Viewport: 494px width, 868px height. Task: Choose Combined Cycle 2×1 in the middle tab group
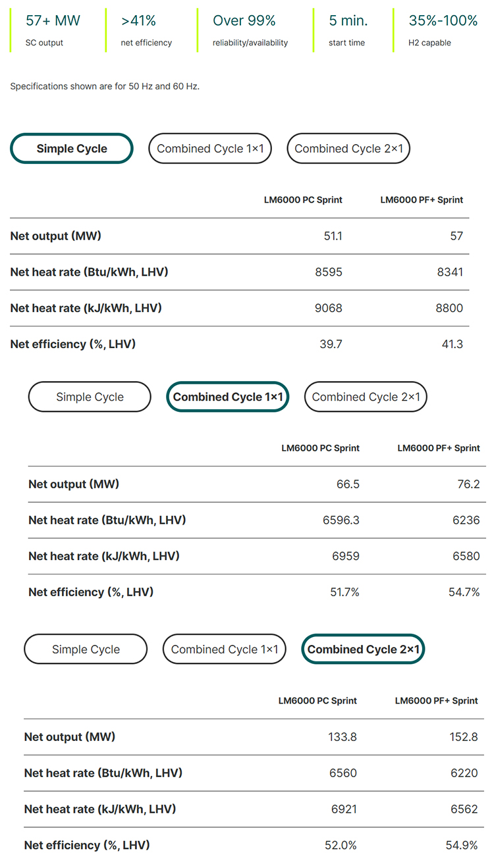pyautogui.click(x=366, y=397)
